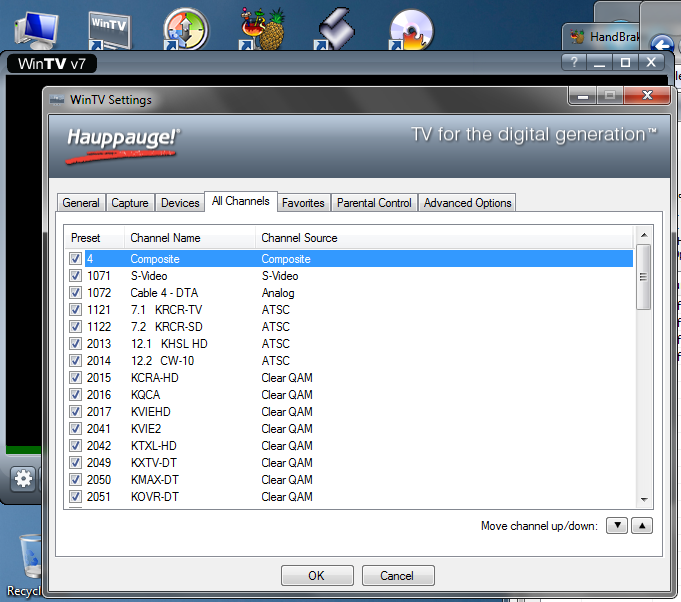Toggle the checkbox for 7.1 KRCR-TV
Viewport: 681px width, 602px height.
pyautogui.click(x=75, y=310)
